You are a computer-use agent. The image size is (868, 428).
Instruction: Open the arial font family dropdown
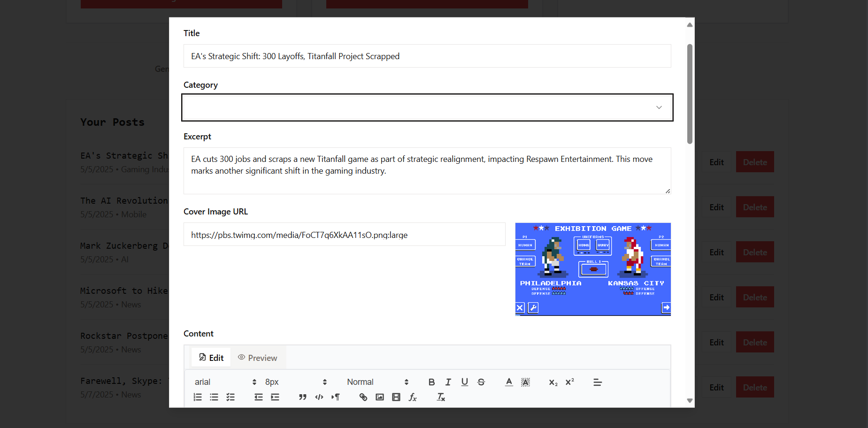225,382
